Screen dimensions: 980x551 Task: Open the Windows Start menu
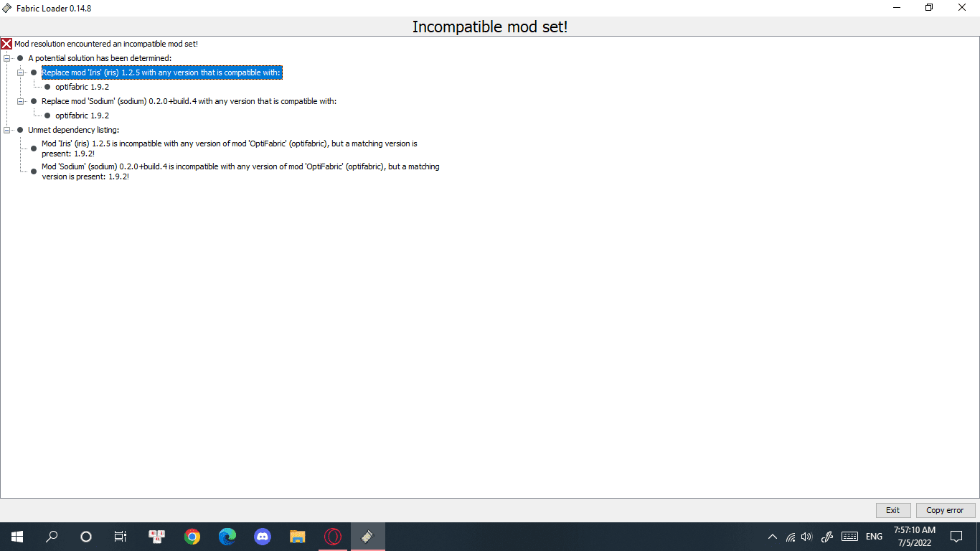tap(17, 537)
